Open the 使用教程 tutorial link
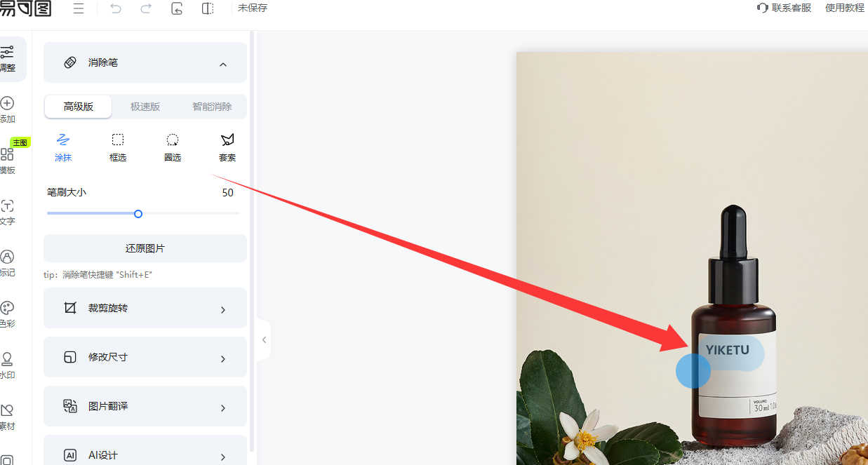 845,8
